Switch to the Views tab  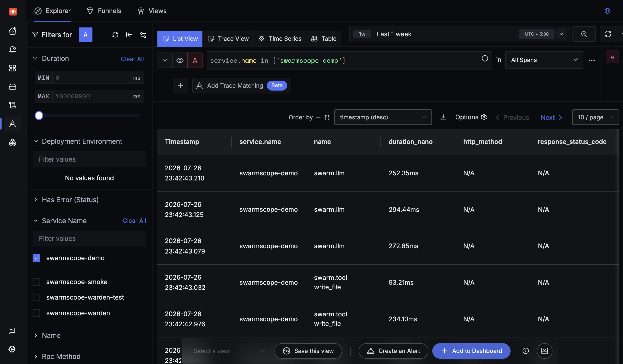pyautogui.click(x=152, y=11)
